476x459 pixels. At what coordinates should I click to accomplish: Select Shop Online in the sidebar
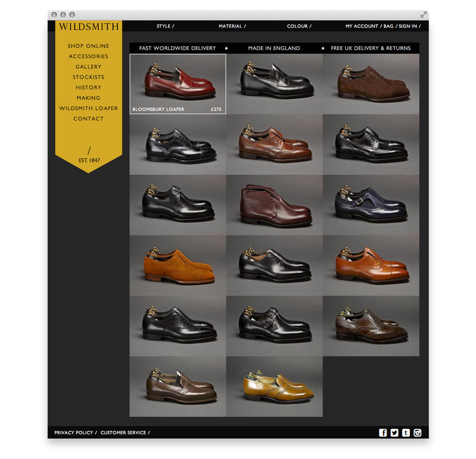click(89, 46)
